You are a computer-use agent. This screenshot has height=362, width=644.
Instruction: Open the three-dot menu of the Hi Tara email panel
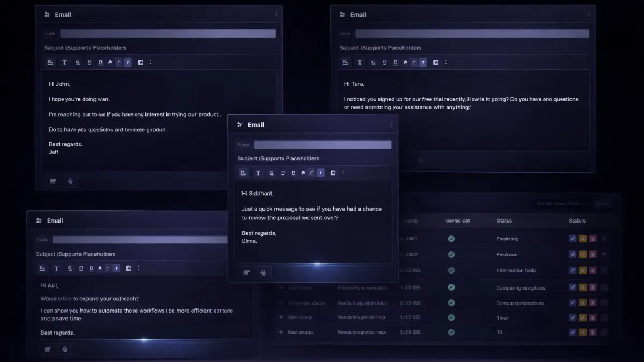[589, 14]
